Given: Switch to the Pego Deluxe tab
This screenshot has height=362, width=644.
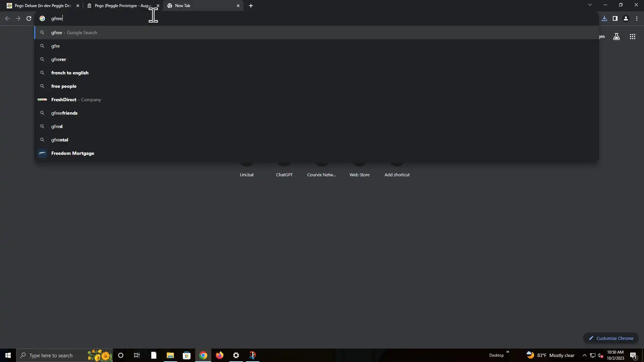Looking at the screenshot, I should 42,6.
